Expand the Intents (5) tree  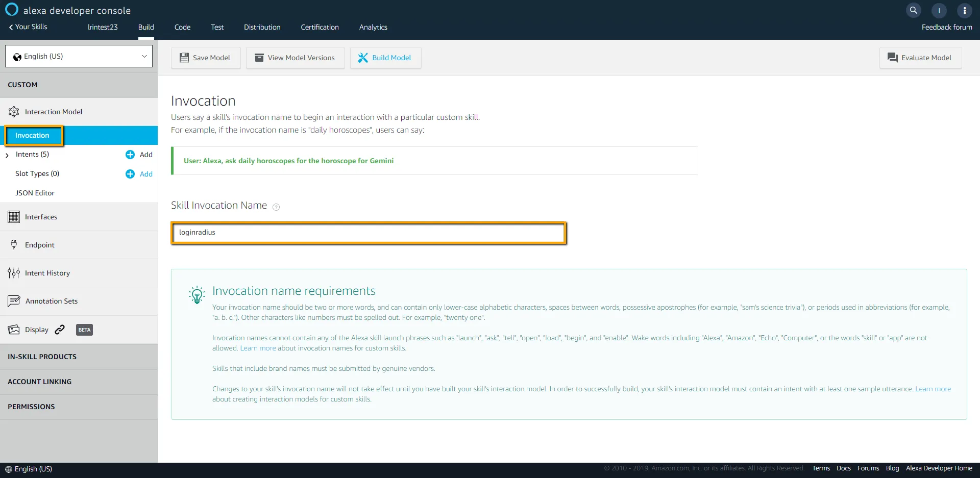(x=7, y=155)
